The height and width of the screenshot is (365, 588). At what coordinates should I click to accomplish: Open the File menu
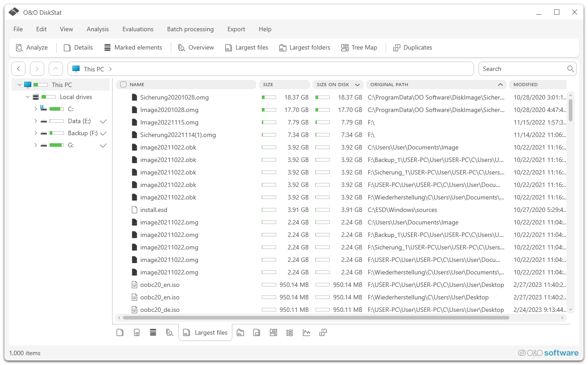pos(18,29)
